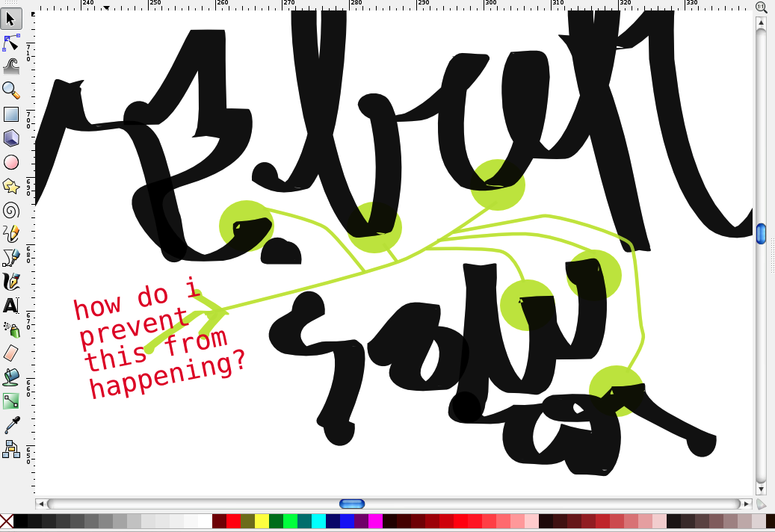775x532 pixels.
Task: Open the Text tool
Action: point(10,305)
